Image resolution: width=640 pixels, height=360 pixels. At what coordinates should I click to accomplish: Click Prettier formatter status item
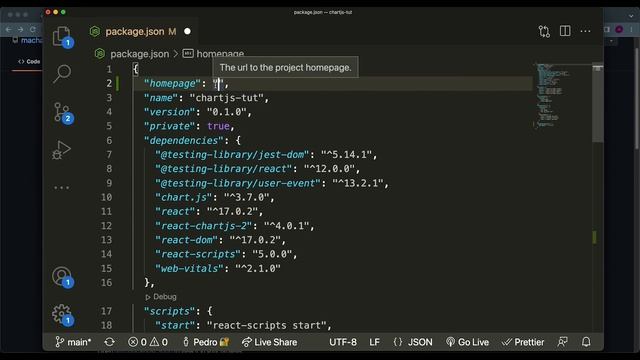pos(523,342)
